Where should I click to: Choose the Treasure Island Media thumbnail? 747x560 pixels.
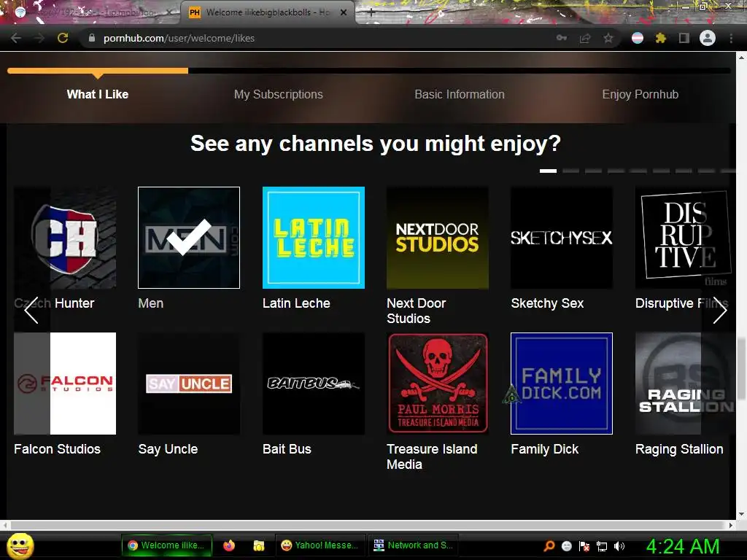tap(438, 384)
